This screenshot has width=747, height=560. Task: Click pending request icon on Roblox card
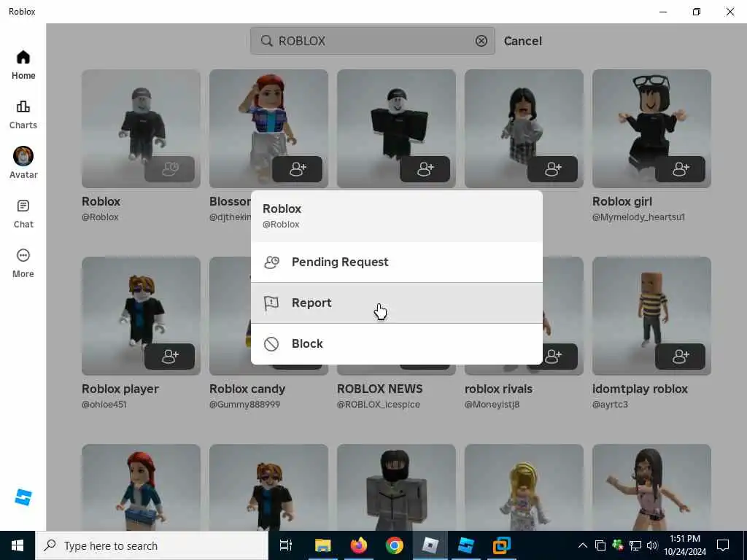169,168
